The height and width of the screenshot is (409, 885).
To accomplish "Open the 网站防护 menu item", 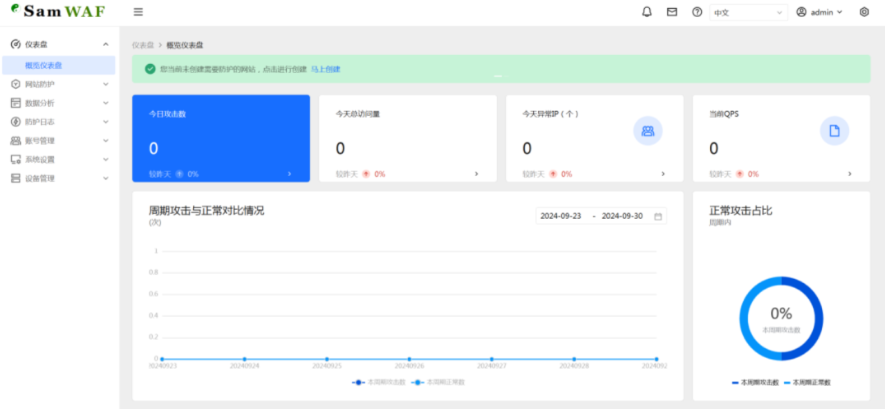I will pos(59,84).
